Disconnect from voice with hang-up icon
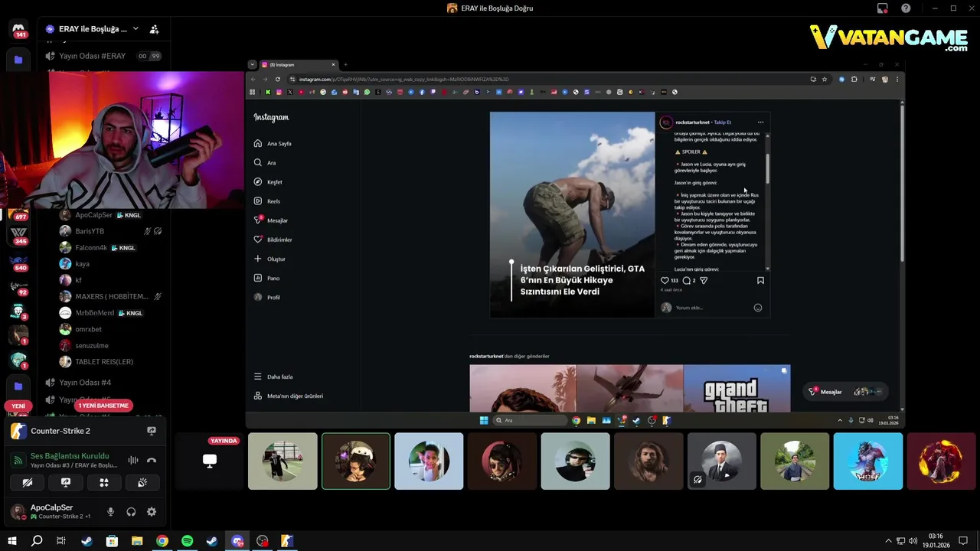980x551 pixels. pyautogui.click(x=152, y=460)
